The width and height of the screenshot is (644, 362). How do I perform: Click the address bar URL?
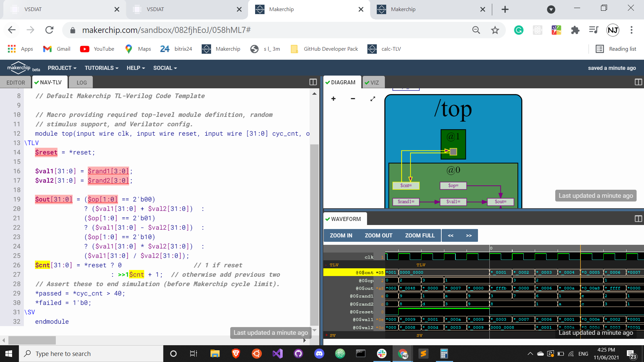pos(166,30)
